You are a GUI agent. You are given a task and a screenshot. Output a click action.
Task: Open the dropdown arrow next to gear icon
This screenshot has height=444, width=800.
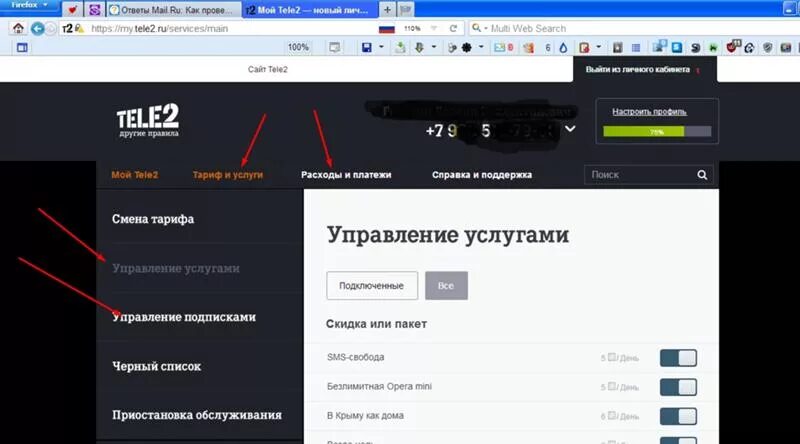pyautogui.click(x=481, y=47)
